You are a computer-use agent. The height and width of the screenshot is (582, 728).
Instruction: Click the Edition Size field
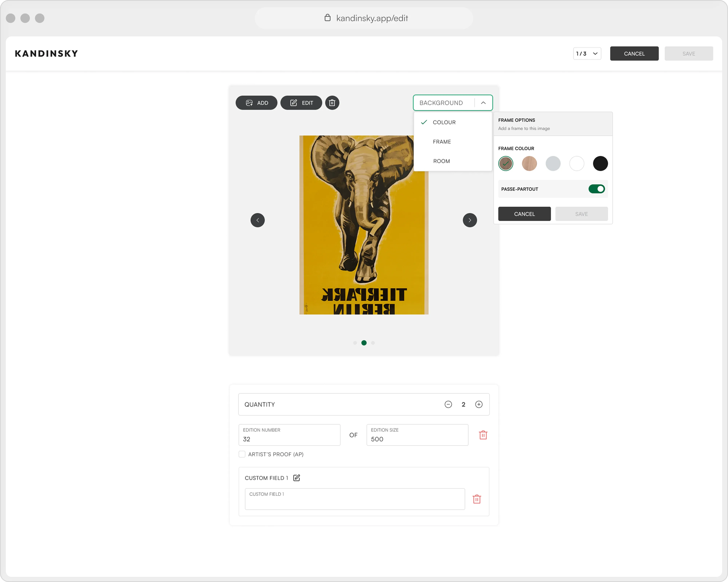point(417,435)
